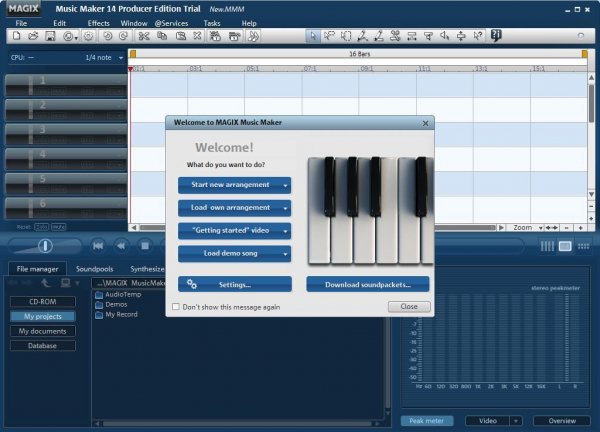Viewport: 600px width, 432px height.
Task: Click the undo toolbar icon
Action: pos(108,36)
